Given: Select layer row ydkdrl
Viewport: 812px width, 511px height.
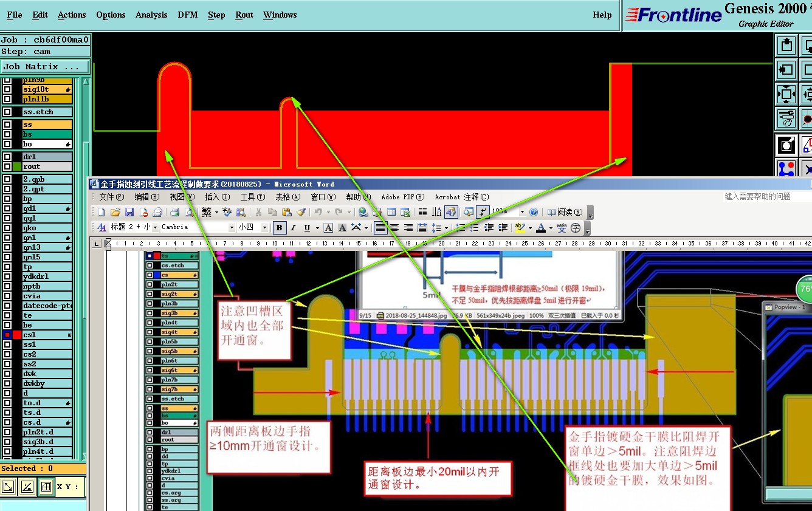Looking at the screenshot, I should pos(47,276).
